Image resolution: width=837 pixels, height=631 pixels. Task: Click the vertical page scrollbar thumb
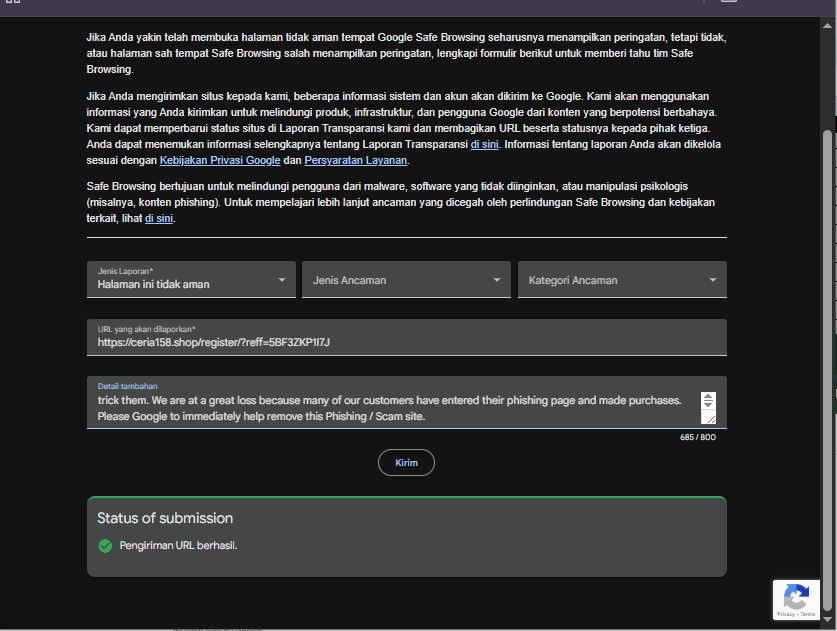click(x=827, y=369)
